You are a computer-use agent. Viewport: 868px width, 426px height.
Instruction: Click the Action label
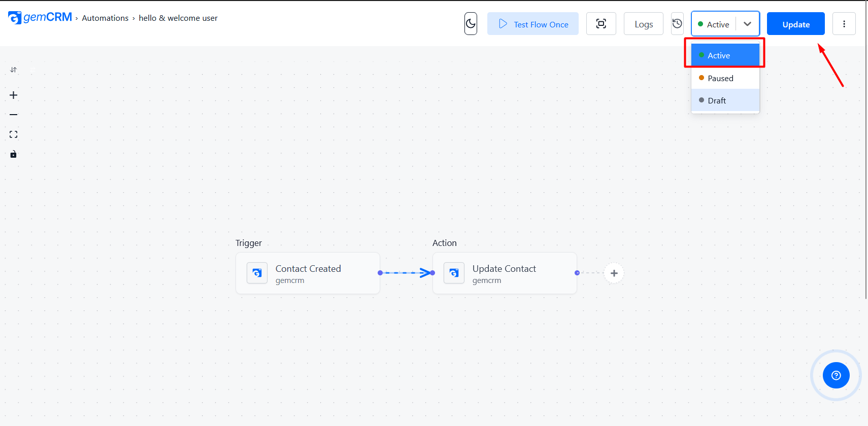coord(445,243)
